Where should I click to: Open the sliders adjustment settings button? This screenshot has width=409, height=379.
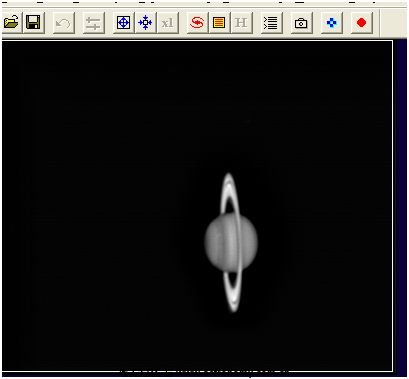[93, 23]
